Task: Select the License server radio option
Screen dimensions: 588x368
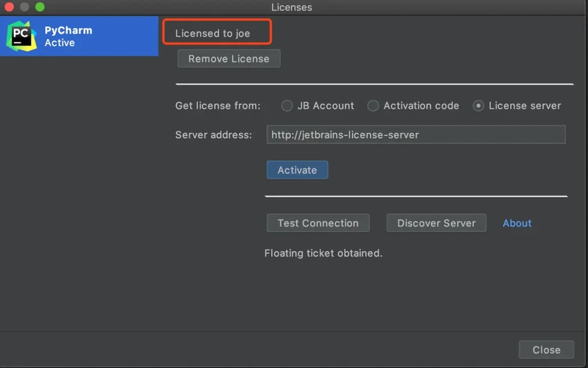Action: click(x=478, y=106)
